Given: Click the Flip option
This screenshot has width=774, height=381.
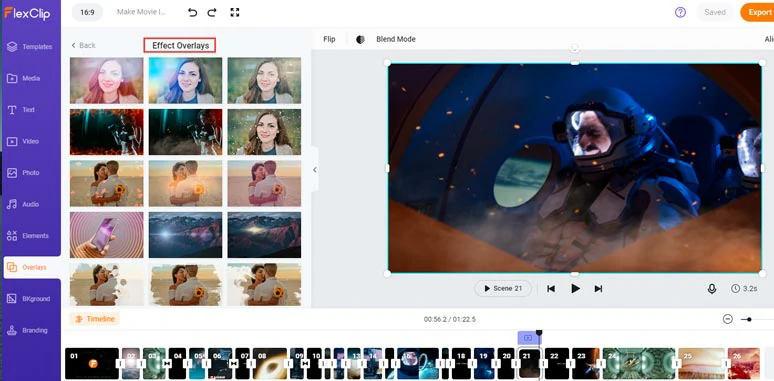Looking at the screenshot, I should coord(329,39).
